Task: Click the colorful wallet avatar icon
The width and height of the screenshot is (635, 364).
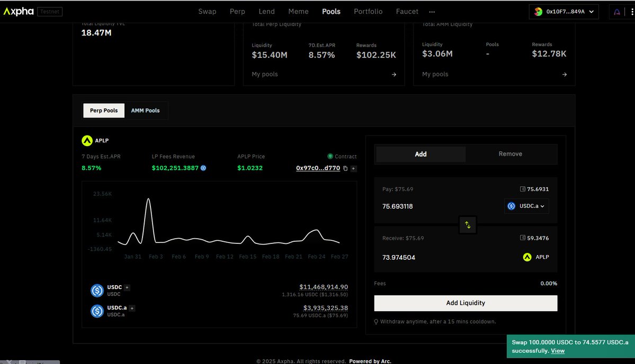Action: tap(538, 12)
